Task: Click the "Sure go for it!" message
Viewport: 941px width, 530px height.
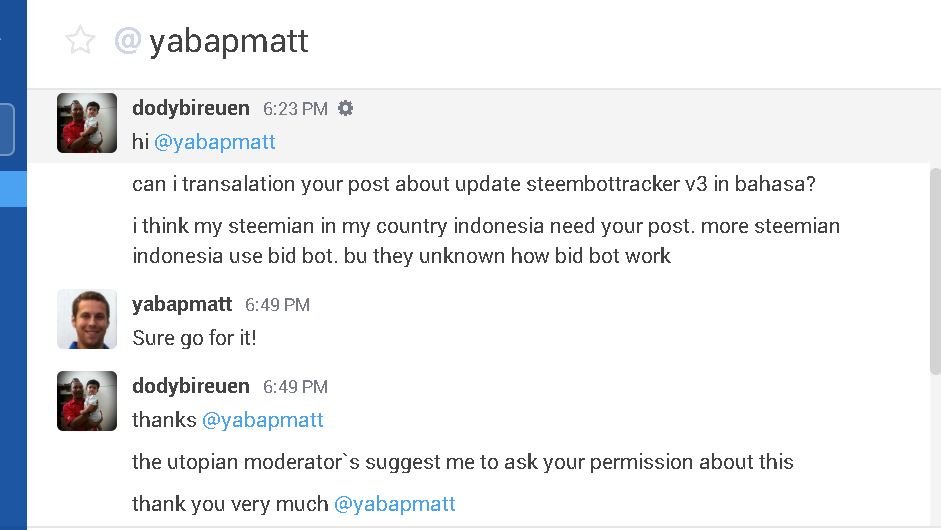Action: click(194, 338)
